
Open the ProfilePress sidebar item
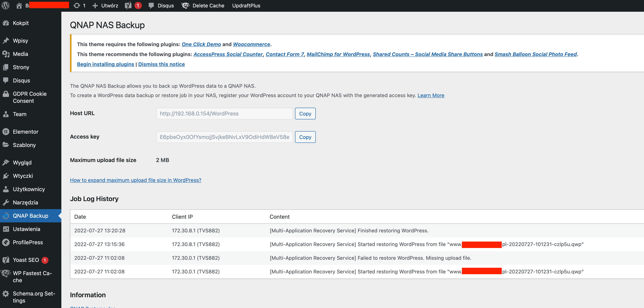click(28, 242)
